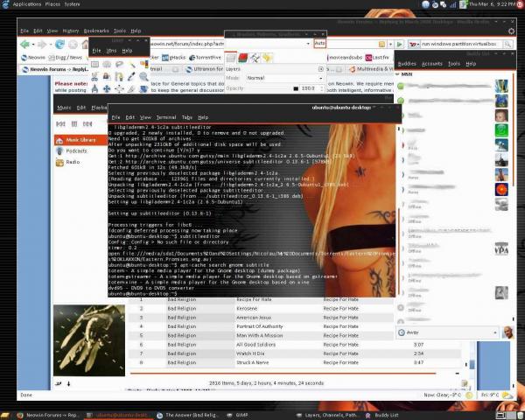Screen dimensions: 525x420
Task: Open Firefox search engine selector dropdown
Action: point(414,45)
